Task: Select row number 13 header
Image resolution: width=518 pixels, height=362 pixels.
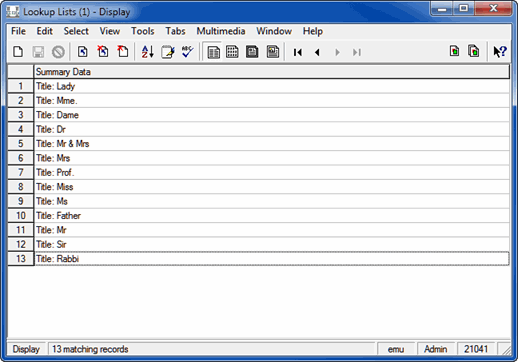Action: tap(21, 259)
